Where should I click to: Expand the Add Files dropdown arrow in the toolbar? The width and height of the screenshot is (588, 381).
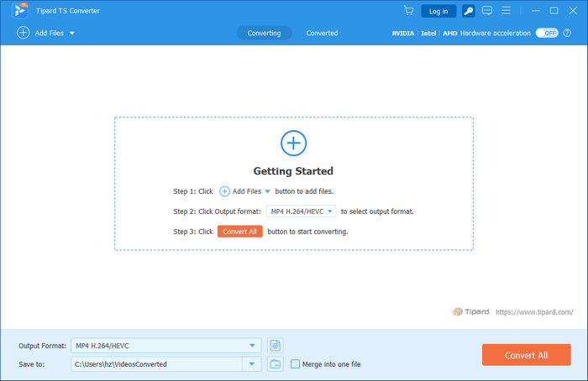(x=72, y=33)
